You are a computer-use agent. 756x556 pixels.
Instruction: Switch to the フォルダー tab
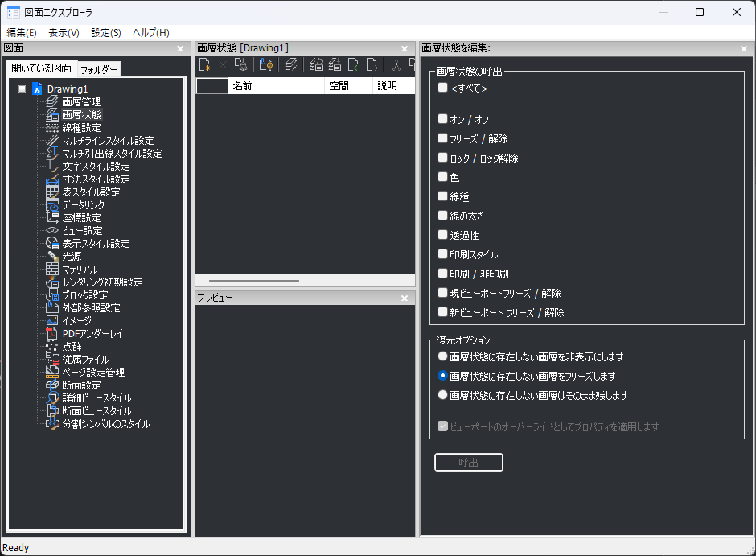pyautogui.click(x=99, y=69)
